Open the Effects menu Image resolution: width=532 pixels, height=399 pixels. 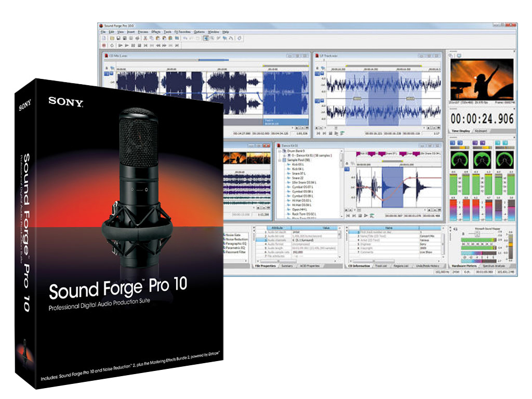[x=156, y=32]
